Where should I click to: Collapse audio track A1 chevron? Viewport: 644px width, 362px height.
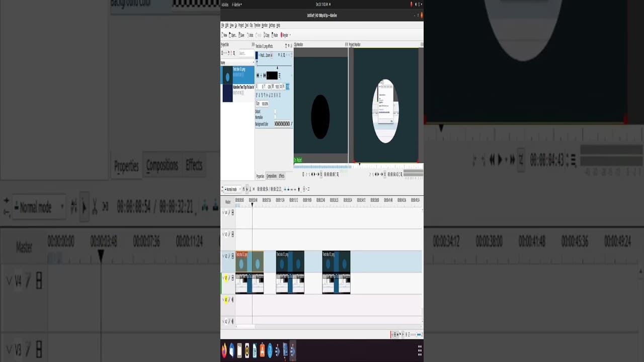point(223,300)
